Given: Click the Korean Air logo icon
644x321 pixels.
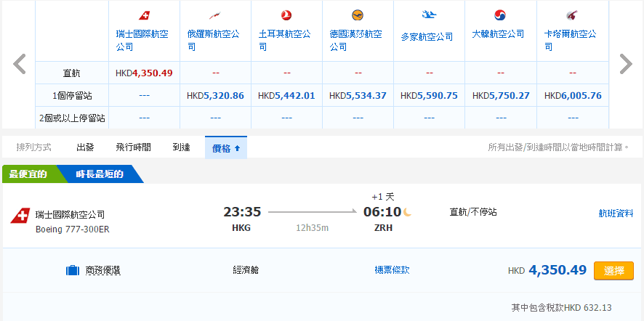Looking at the screenshot, I should [500, 15].
